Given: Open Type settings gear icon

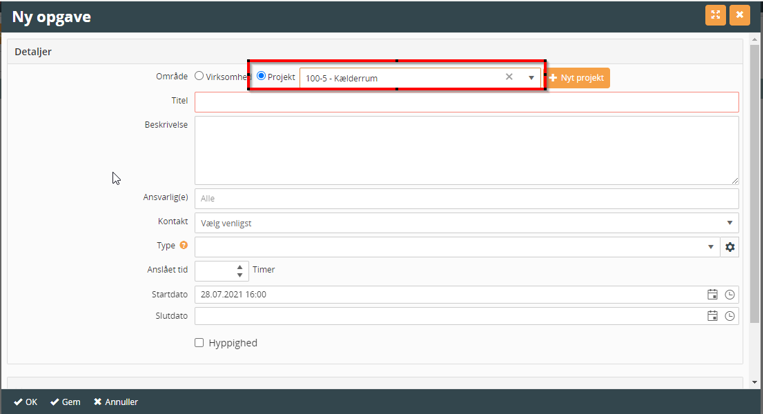Looking at the screenshot, I should (x=730, y=246).
